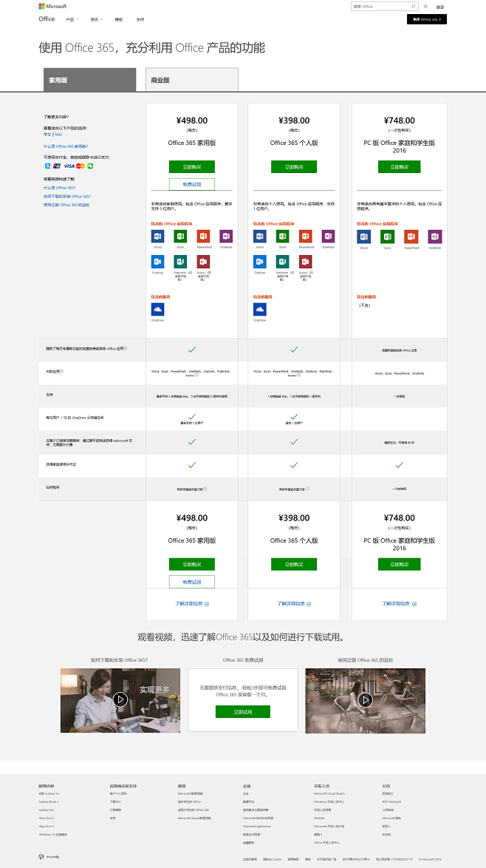Click the black 购买 Office 365 button
This screenshot has width=486, height=868.
427,19
